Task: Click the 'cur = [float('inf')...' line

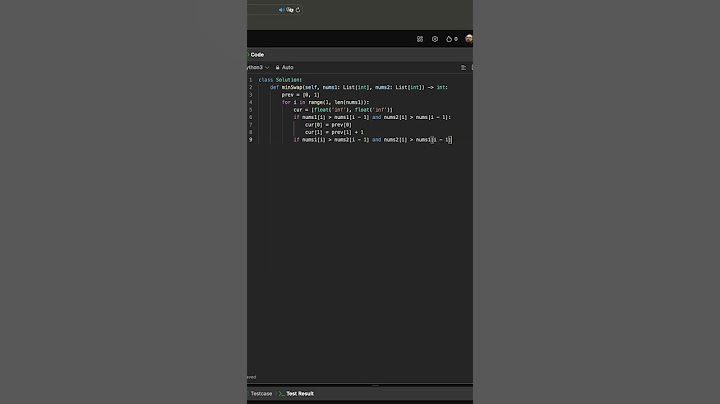Action: (x=343, y=110)
